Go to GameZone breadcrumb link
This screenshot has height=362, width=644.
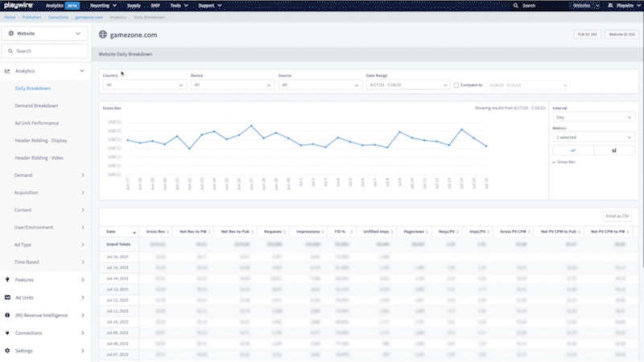(x=58, y=17)
